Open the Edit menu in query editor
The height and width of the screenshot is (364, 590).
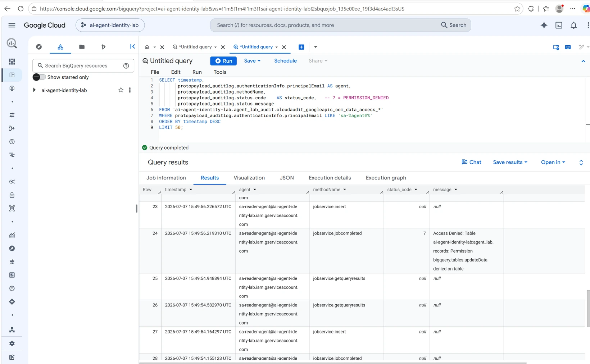pyautogui.click(x=176, y=72)
